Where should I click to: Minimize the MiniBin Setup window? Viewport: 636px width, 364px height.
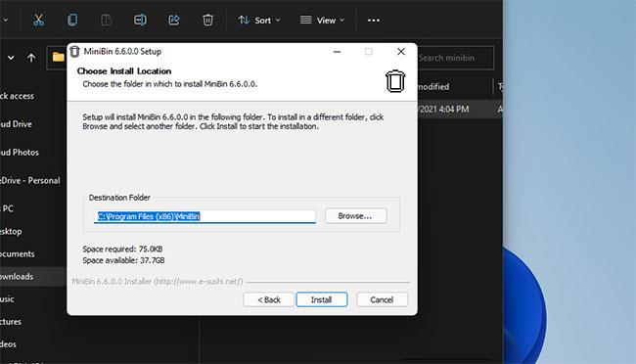click(337, 52)
